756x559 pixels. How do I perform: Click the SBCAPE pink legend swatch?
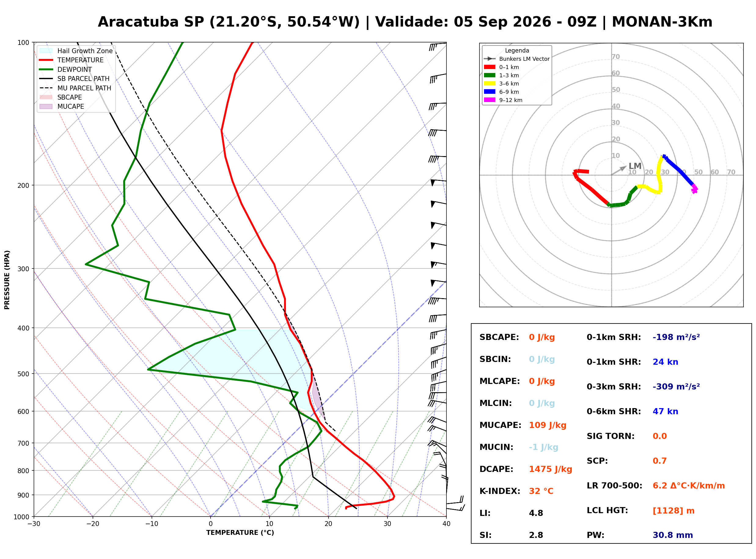pyautogui.click(x=46, y=97)
